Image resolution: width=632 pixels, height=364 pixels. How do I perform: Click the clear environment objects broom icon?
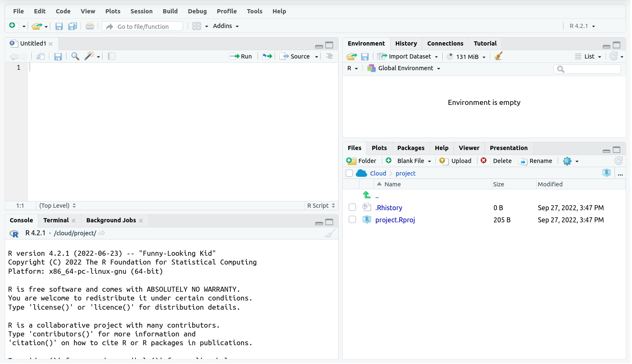[x=498, y=56]
